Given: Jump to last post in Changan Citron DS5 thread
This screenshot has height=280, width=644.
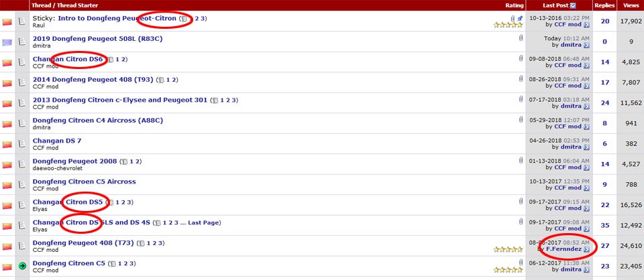Looking at the screenshot, I should [x=586, y=208].
